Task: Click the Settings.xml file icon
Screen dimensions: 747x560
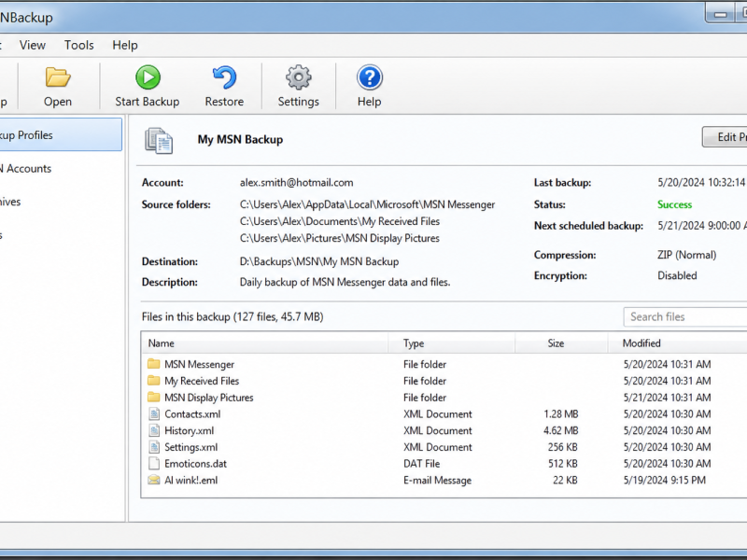Action: pos(154,447)
